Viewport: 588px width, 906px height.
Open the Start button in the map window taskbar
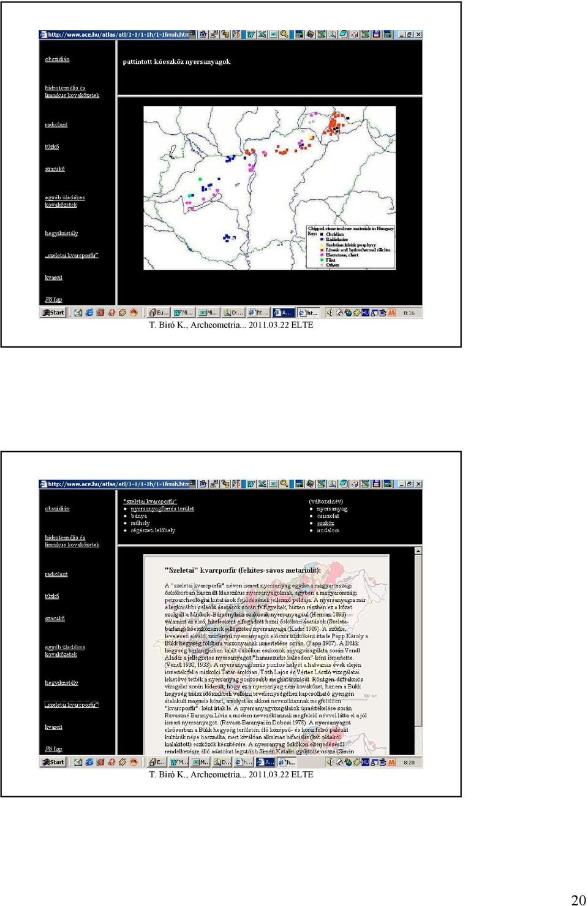pos(53,313)
